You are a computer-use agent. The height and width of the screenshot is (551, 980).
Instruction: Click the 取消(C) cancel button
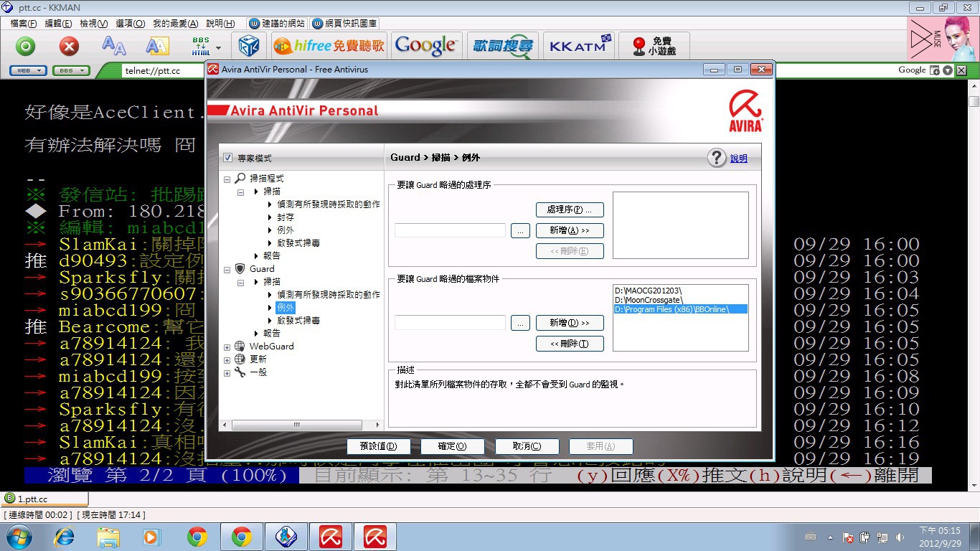(527, 446)
